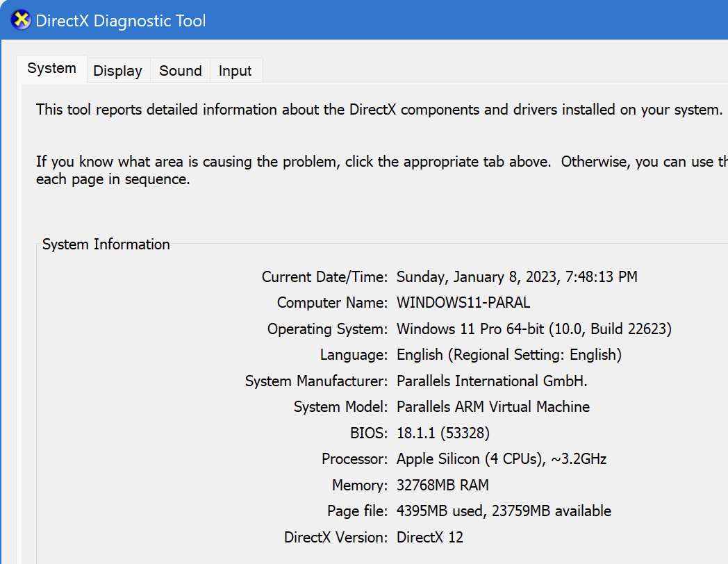Click the 'Memory:' label

tap(360, 485)
